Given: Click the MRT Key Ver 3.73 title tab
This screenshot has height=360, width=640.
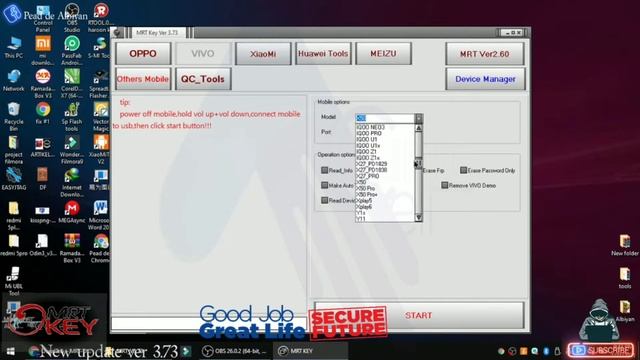Looking at the screenshot, I should [157, 32].
